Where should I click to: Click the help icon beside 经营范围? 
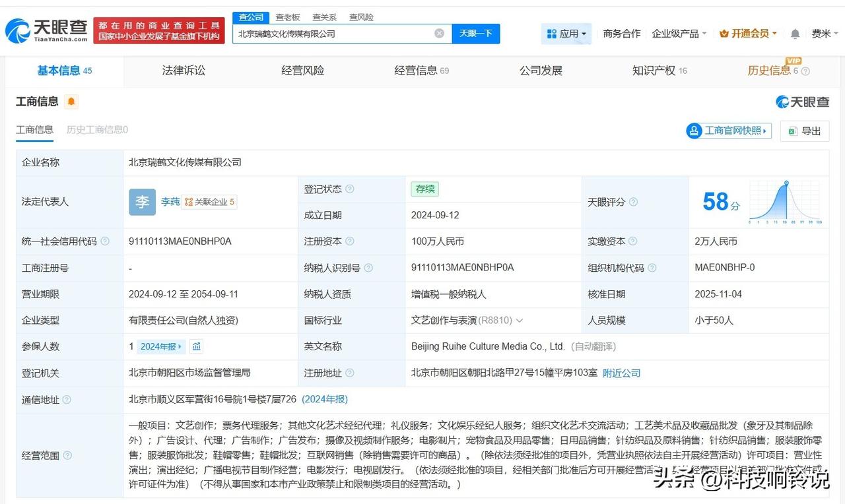pyautogui.click(x=67, y=456)
